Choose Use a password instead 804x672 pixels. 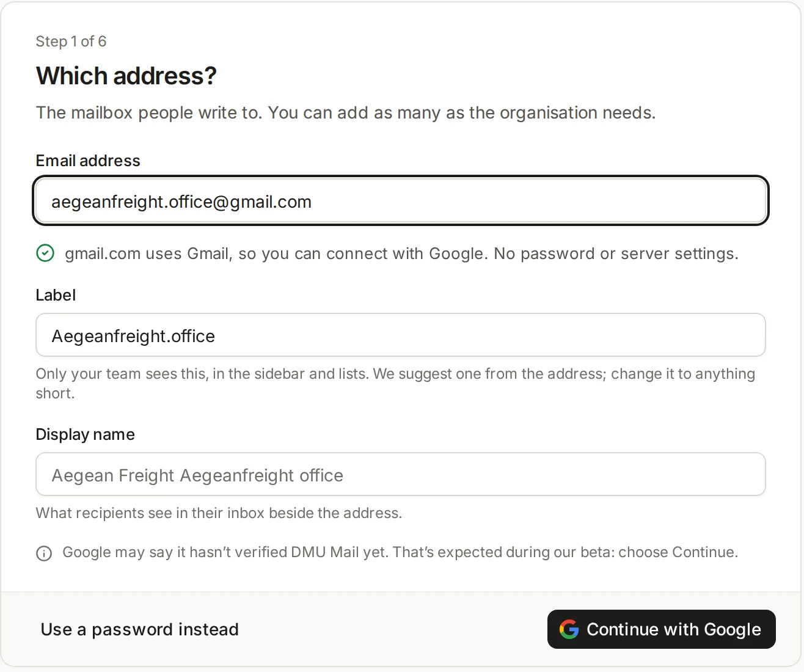[x=140, y=629]
